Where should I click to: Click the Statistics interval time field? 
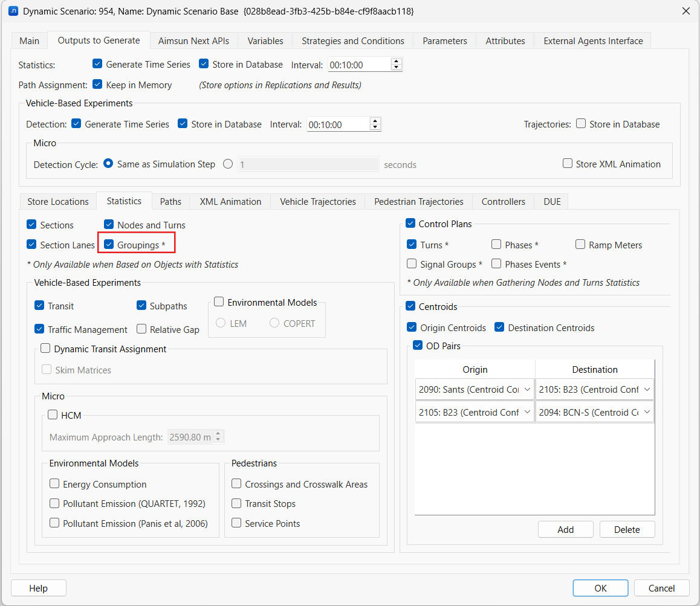(358, 65)
